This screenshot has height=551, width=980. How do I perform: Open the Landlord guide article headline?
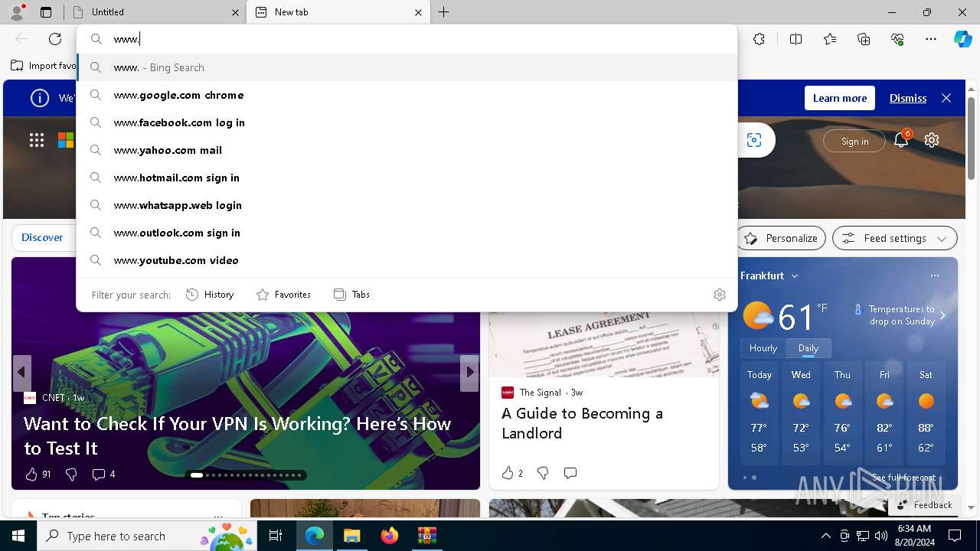pos(582,423)
